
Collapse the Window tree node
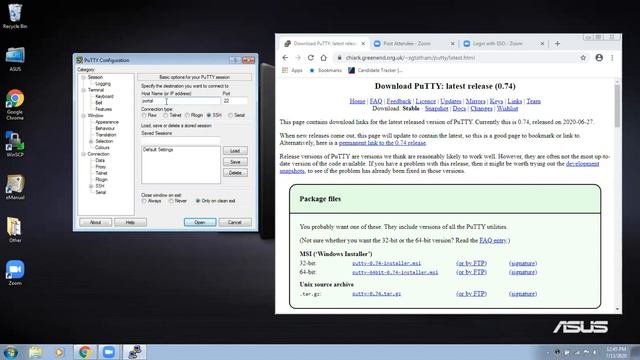point(83,116)
